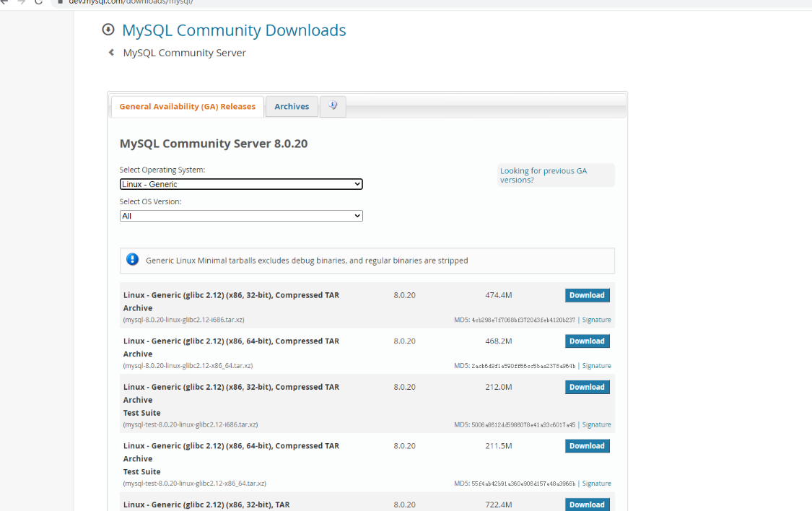Viewport: 812px width, 511px height.
Task: Click filename (mysql-test-8.0.20-linux-glibc2.12-i686.tar.xz)
Action: pos(191,424)
